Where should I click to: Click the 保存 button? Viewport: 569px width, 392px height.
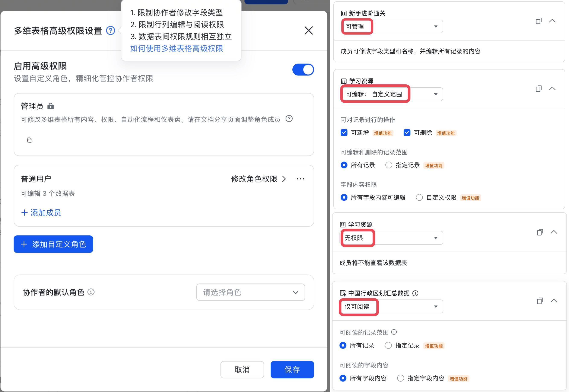pyautogui.click(x=292, y=370)
